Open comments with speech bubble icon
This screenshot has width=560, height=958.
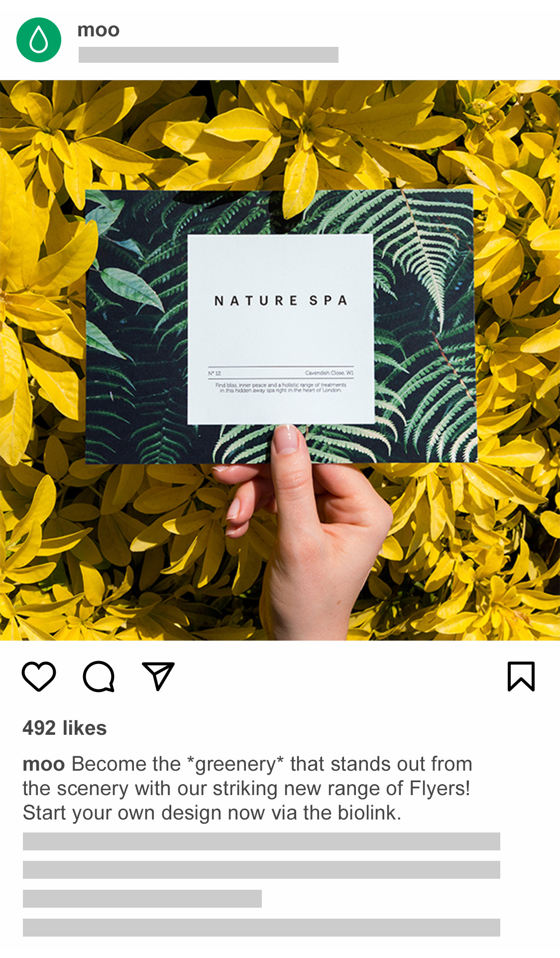point(99,676)
